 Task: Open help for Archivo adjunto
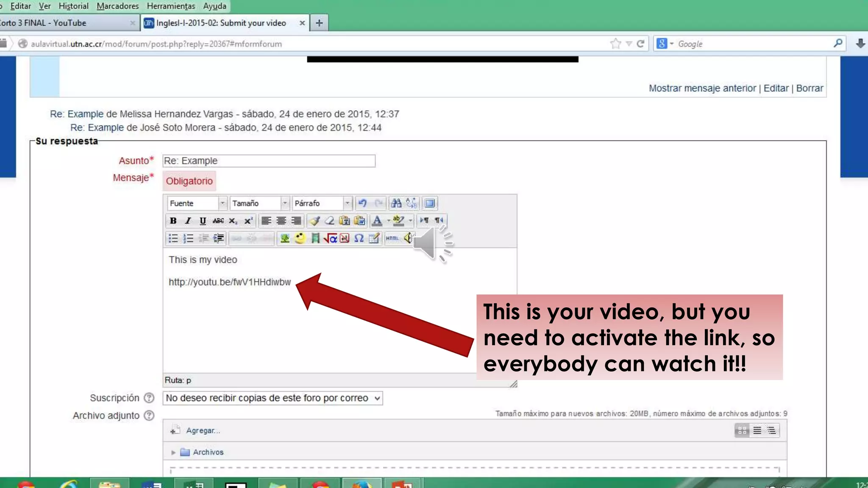[149, 416]
